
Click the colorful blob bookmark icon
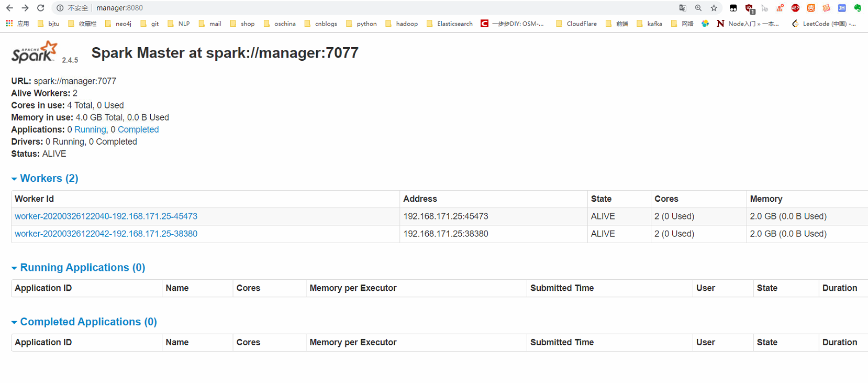point(705,24)
